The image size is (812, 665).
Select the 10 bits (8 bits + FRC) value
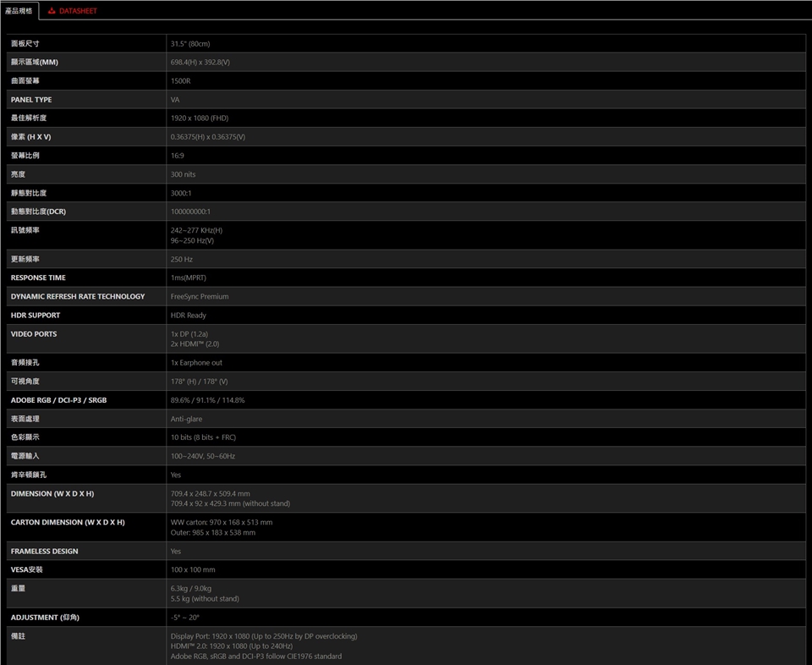(x=202, y=437)
